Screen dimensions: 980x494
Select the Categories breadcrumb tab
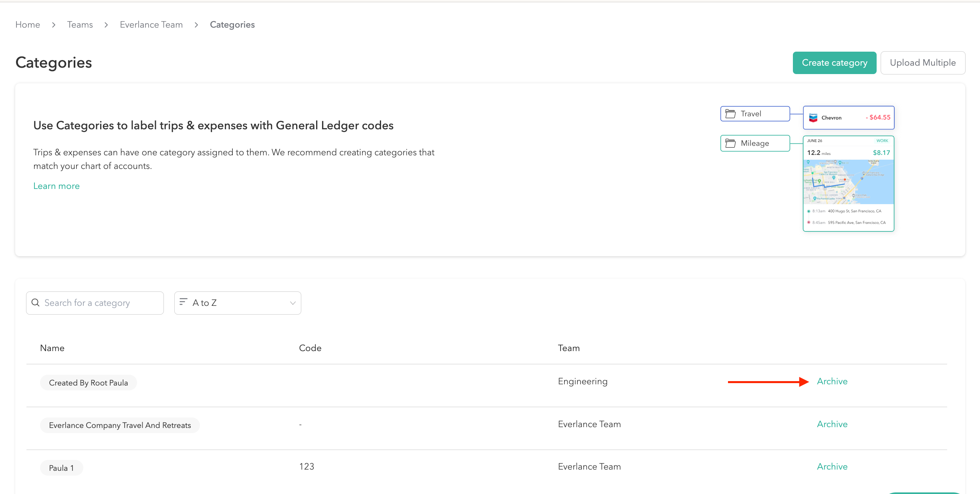[x=232, y=24]
